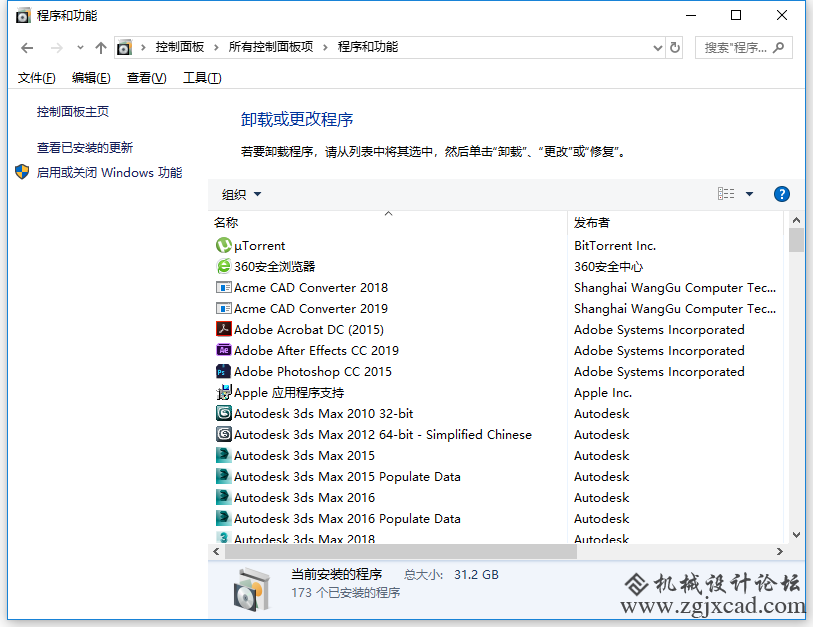
Task: Click the Acme CAD Converter 2019 icon
Action: click(x=223, y=309)
